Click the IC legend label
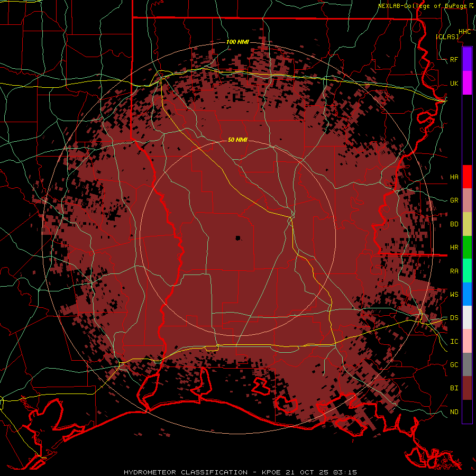This screenshot has height=476, width=476. click(454, 342)
